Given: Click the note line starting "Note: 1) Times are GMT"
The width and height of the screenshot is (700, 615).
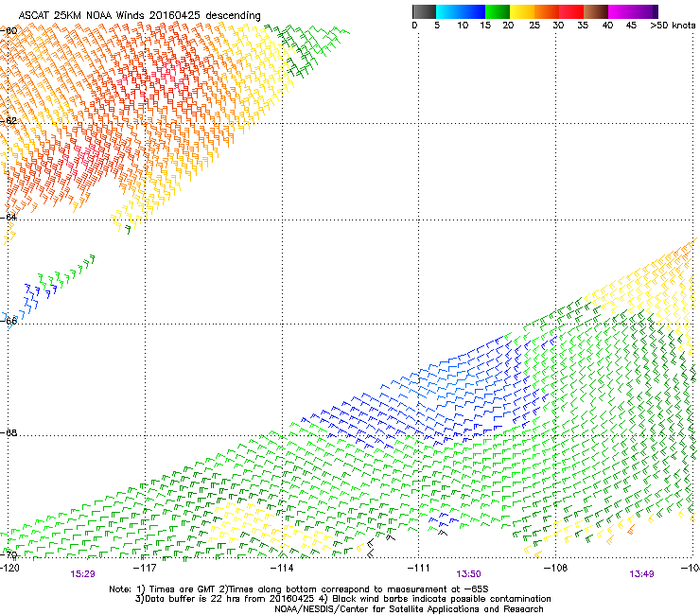Looking at the screenshot, I should pos(299,589).
